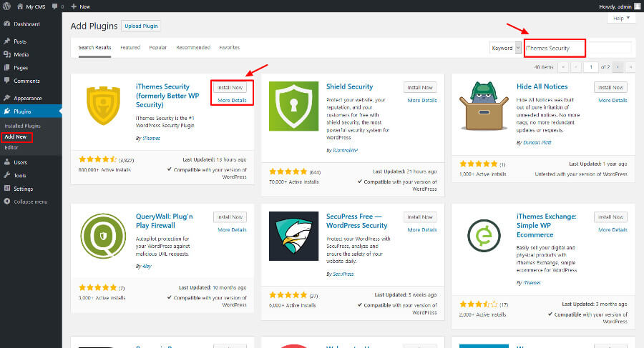Install iThemes Exchange plugin now
This screenshot has width=644, height=348.
pos(611,217)
